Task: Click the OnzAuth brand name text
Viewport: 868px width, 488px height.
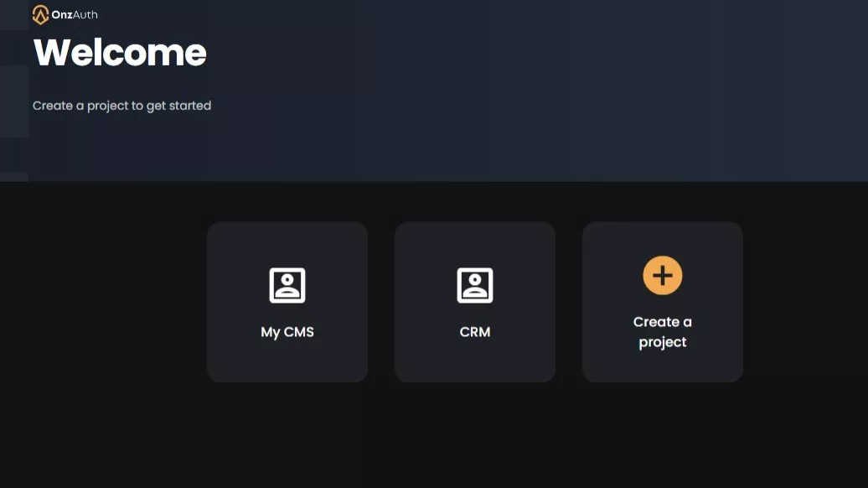Action: coord(75,14)
